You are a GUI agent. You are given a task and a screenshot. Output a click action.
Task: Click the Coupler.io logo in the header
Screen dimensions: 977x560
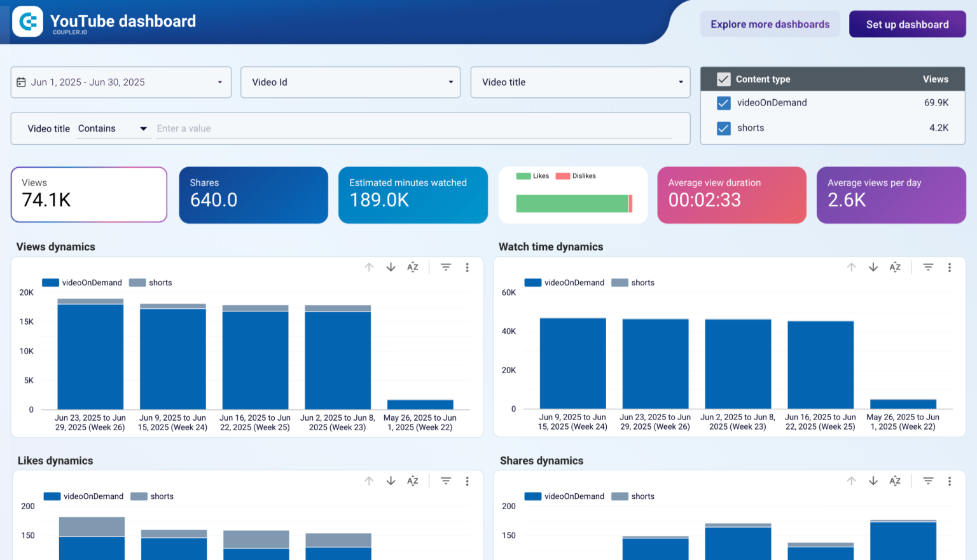point(27,21)
